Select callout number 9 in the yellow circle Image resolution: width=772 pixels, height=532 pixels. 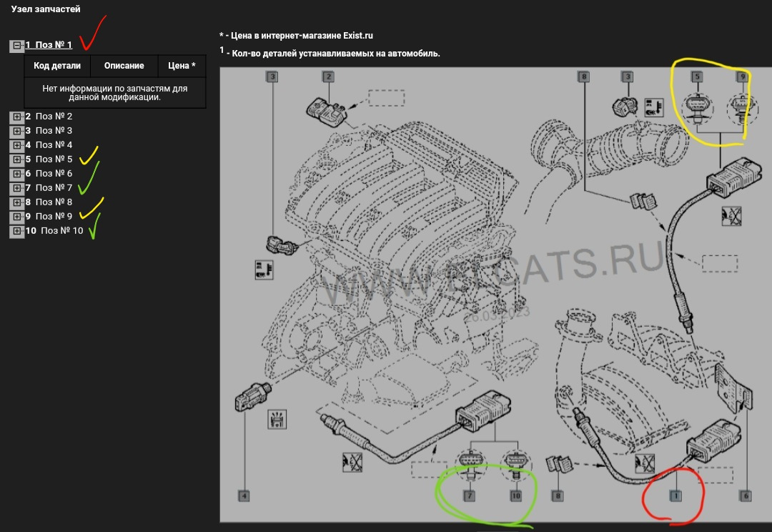point(742,77)
